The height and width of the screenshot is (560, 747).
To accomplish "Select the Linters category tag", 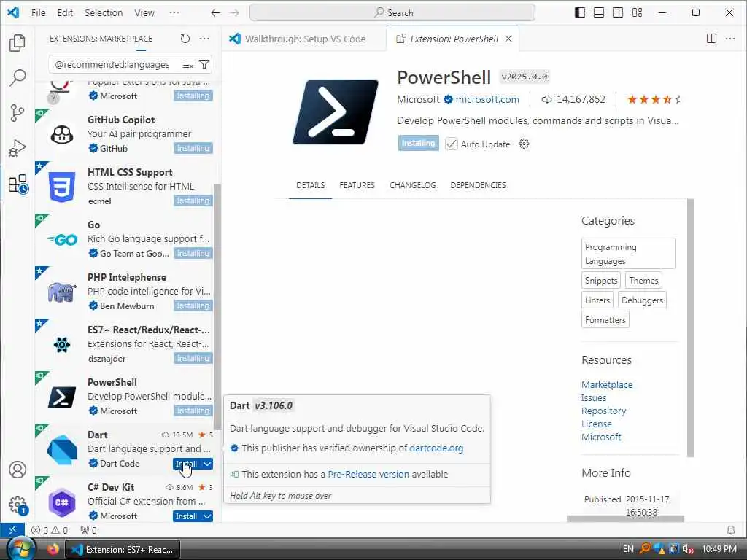I will (597, 300).
